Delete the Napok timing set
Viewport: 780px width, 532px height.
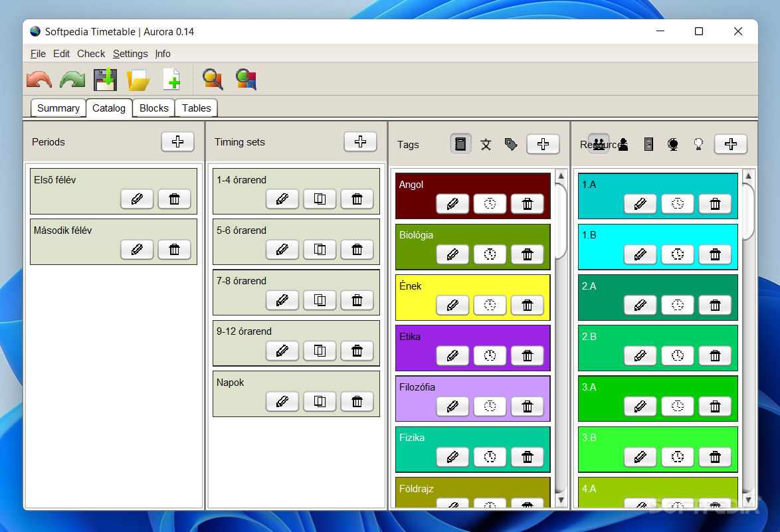pyautogui.click(x=357, y=402)
